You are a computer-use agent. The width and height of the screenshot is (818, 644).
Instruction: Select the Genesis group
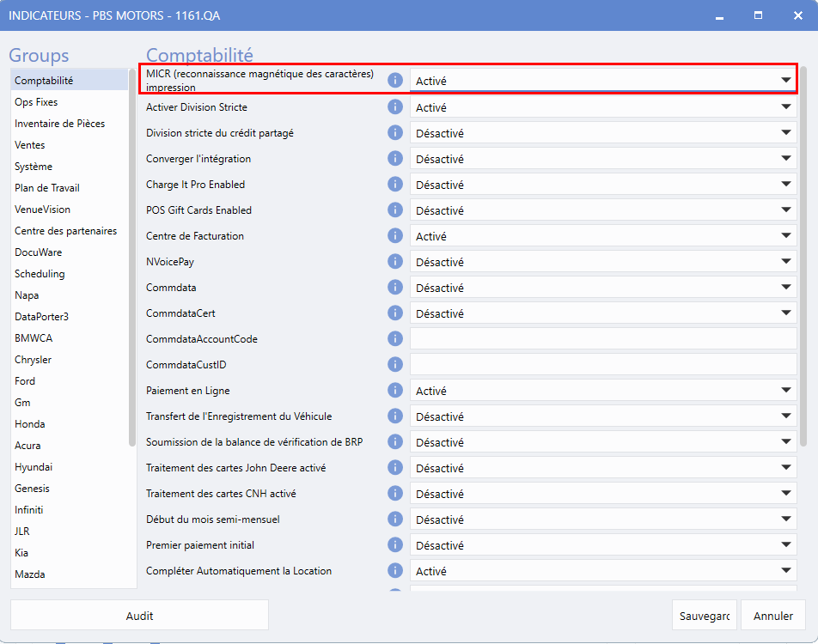click(x=70, y=488)
